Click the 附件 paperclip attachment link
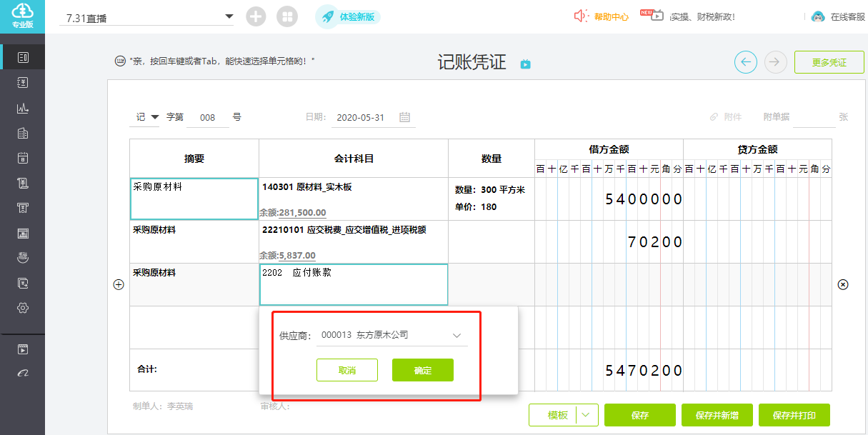The height and width of the screenshot is (435, 868). point(725,116)
